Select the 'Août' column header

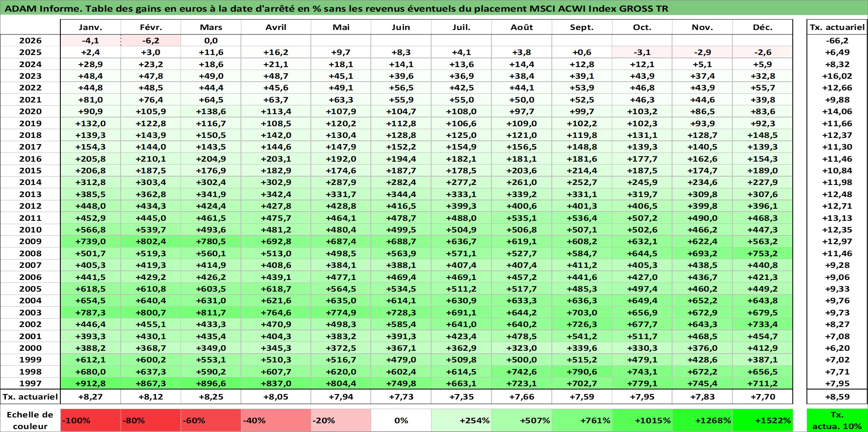click(x=522, y=27)
